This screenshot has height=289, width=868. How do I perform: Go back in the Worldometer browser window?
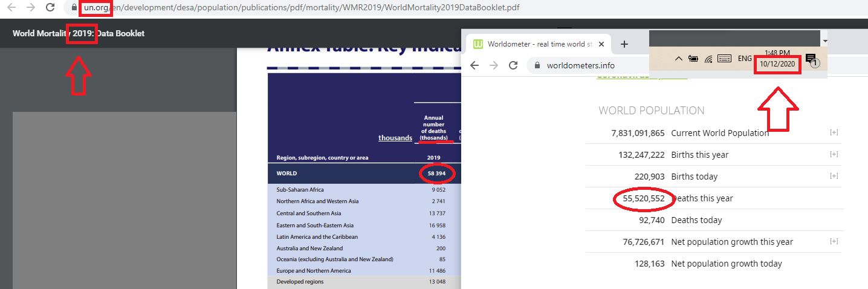coord(474,65)
